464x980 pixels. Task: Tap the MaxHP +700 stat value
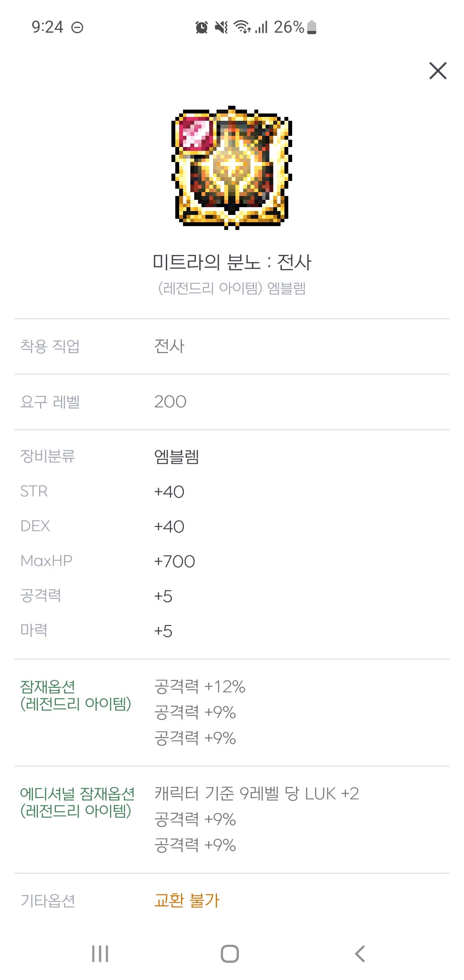[174, 561]
